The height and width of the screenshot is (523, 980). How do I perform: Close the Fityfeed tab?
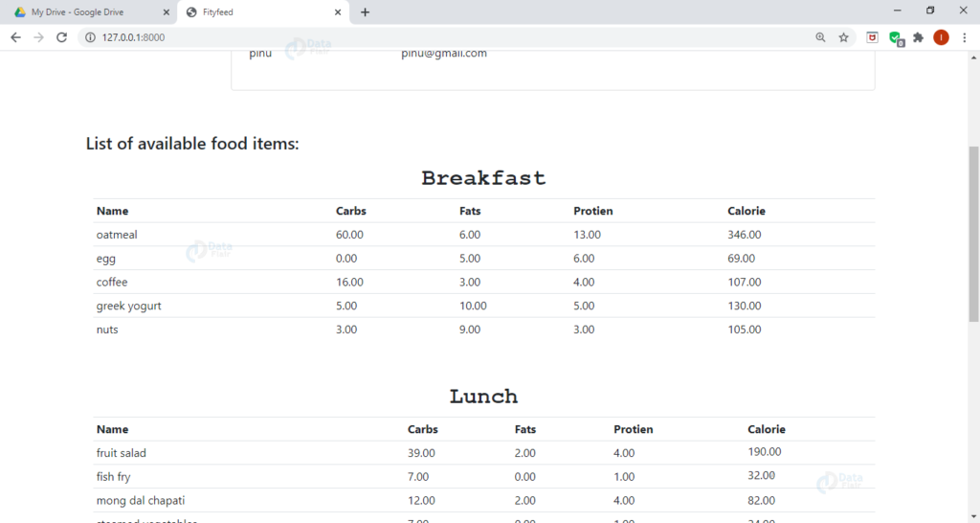point(338,12)
